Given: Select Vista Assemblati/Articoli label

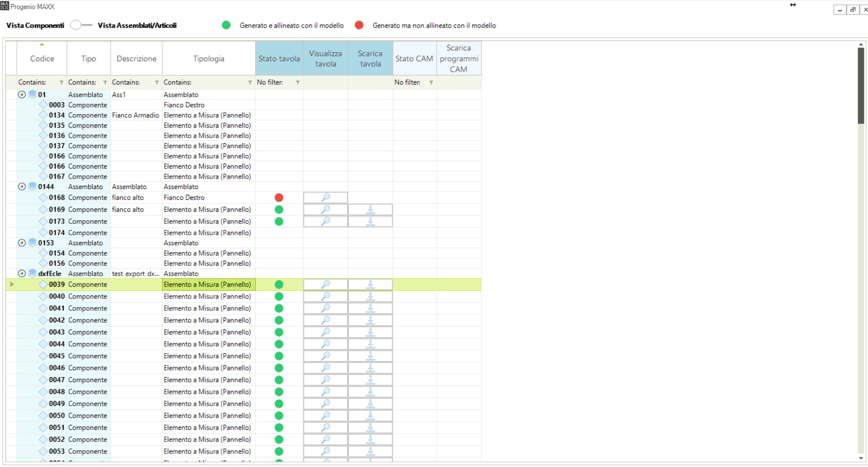Looking at the screenshot, I should click(137, 25).
